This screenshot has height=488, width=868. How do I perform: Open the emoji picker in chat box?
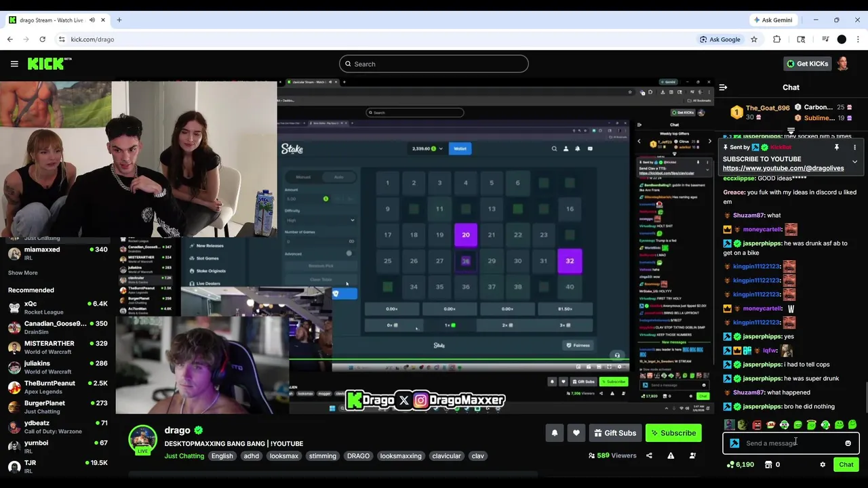pyautogui.click(x=848, y=443)
